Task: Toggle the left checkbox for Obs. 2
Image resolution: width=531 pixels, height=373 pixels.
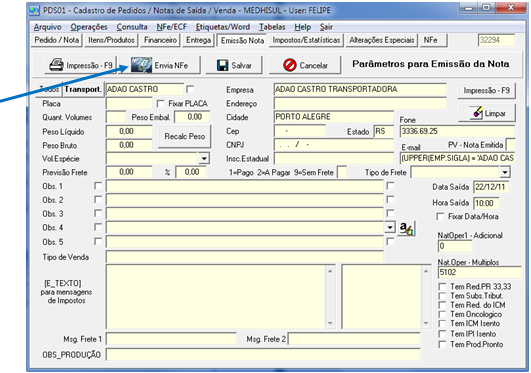Action: (98, 200)
